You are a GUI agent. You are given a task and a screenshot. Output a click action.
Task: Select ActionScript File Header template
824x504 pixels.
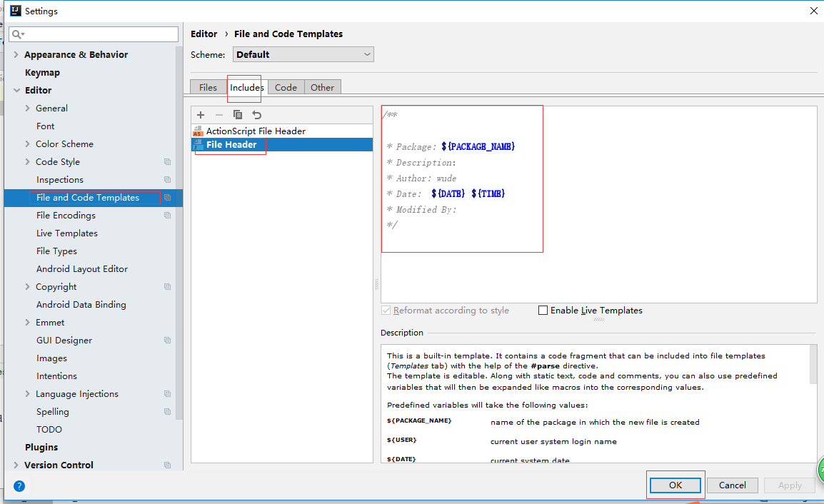[281, 131]
